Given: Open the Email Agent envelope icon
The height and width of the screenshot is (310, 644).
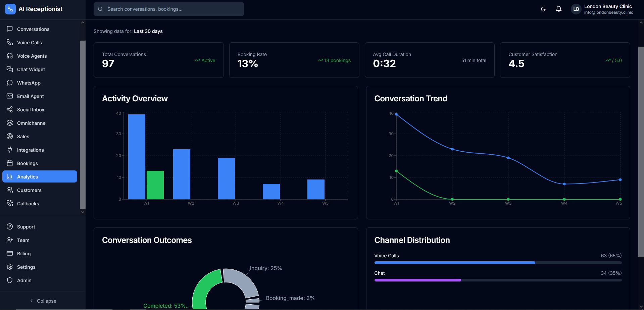Looking at the screenshot, I should (x=10, y=96).
